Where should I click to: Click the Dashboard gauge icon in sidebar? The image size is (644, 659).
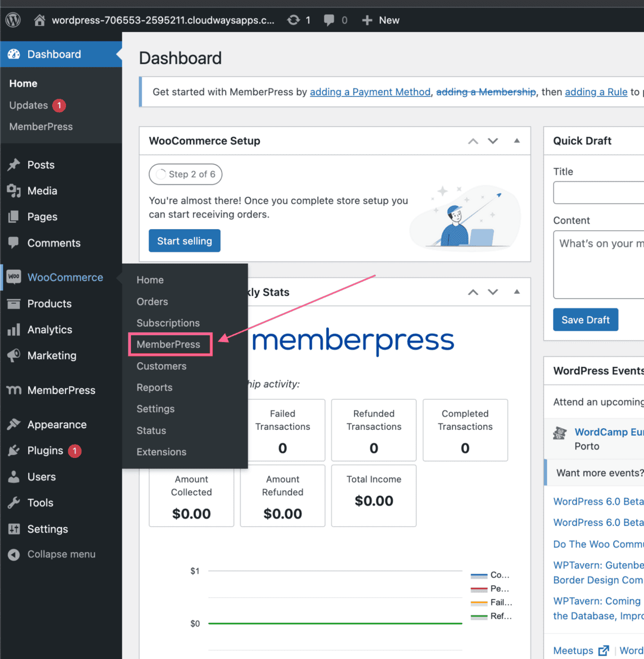(14, 54)
